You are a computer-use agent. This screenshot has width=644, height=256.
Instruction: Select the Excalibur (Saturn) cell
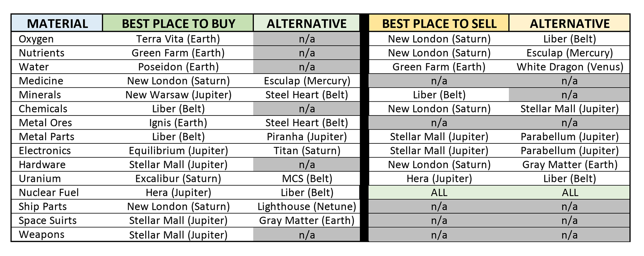[178, 178]
